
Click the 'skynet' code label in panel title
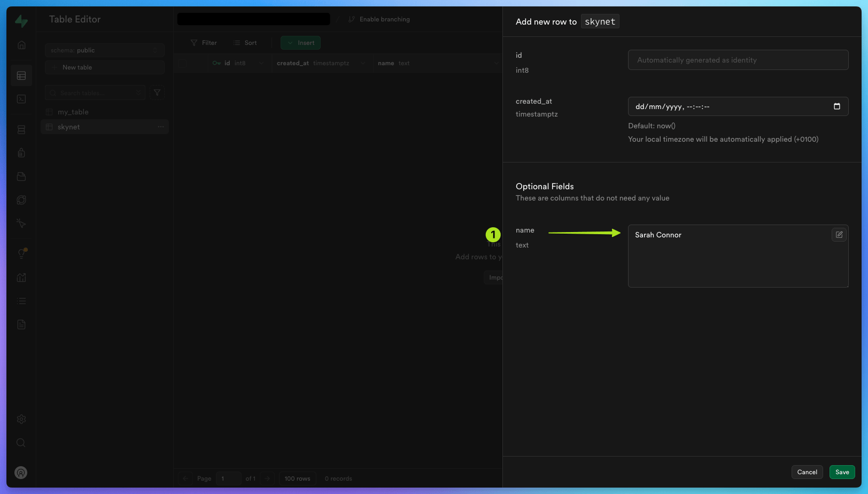tap(600, 21)
